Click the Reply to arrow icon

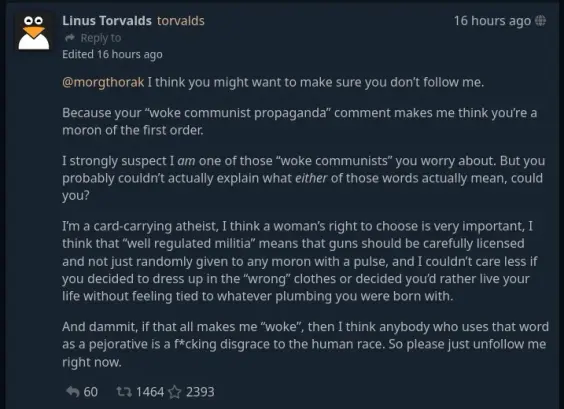pos(70,37)
